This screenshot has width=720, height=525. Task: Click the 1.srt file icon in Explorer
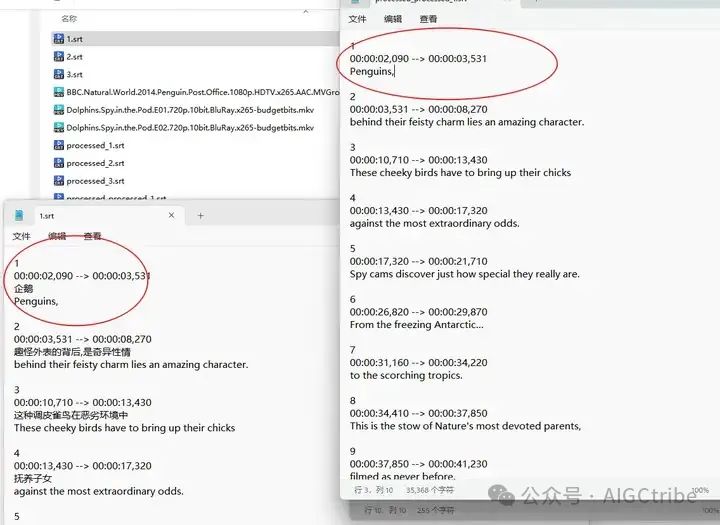pyautogui.click(x=58, y=39)
